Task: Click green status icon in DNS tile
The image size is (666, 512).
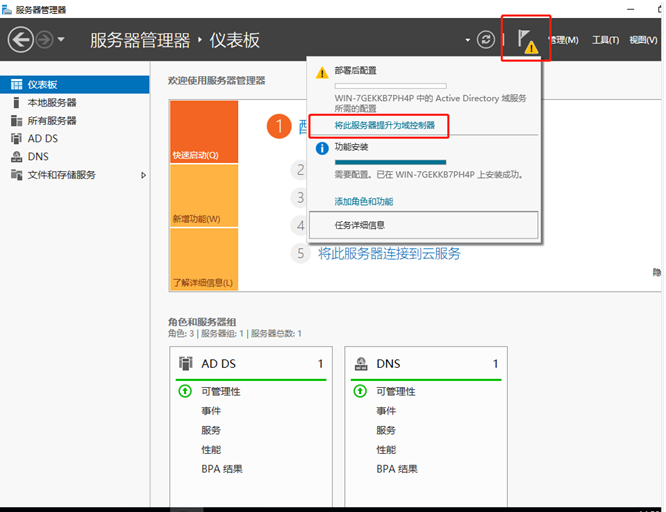Action: click(360, 391)
